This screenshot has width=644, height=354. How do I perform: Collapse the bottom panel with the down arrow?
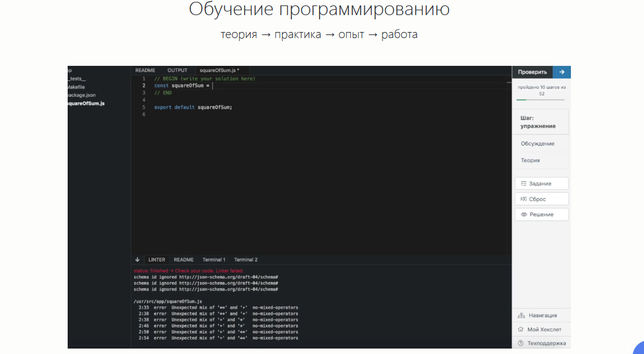click(x=137, y=260)
